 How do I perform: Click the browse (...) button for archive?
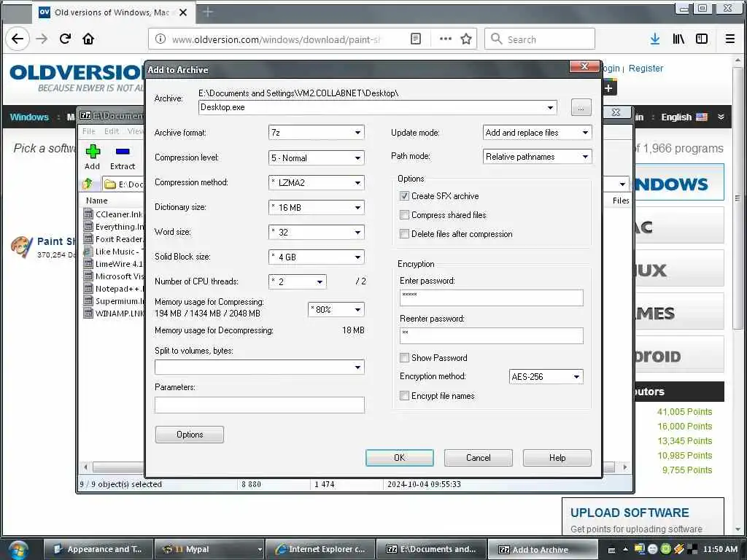pos(581,108)
